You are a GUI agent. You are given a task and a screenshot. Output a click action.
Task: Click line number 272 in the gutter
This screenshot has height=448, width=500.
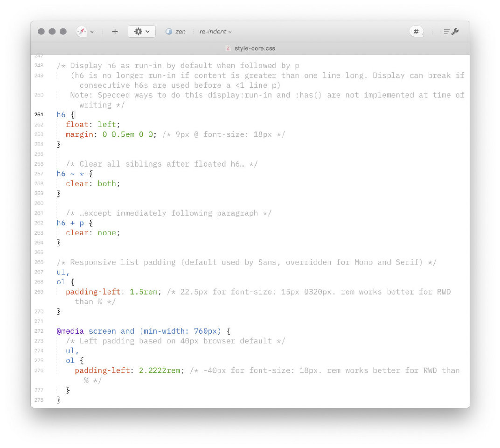tap(39, 331)
